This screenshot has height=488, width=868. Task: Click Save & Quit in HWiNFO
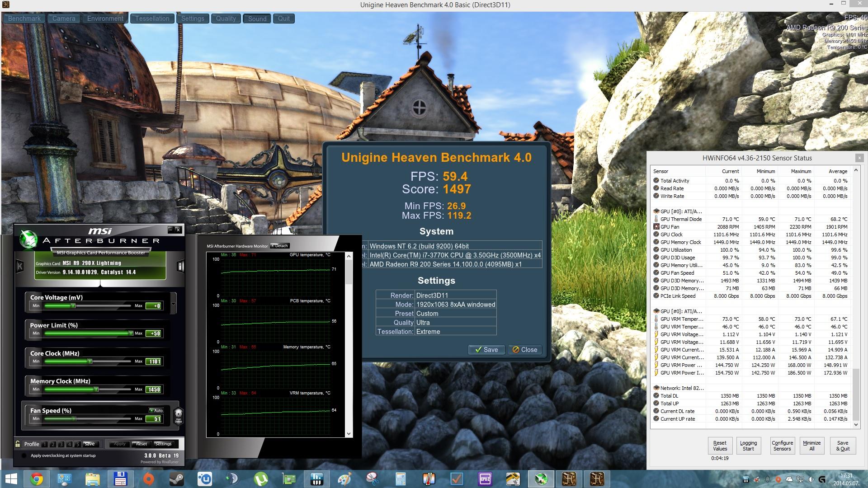pos(843,446)
